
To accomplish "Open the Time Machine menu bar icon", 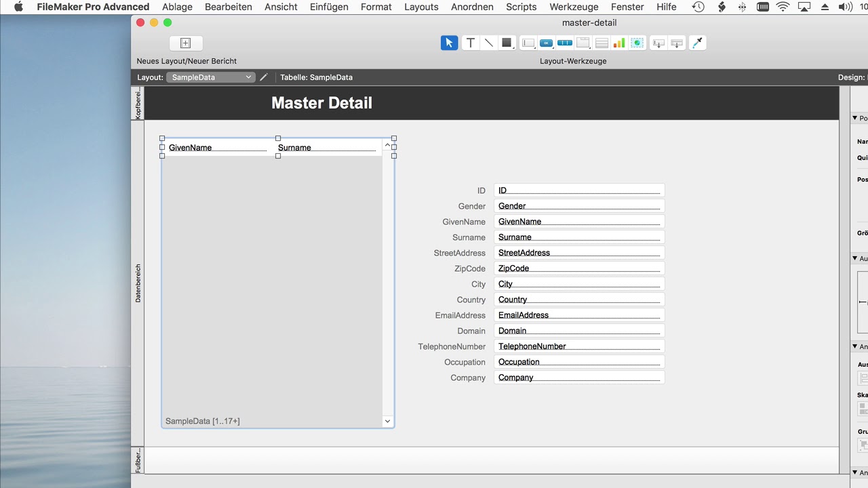I will (x=698, y=7).
